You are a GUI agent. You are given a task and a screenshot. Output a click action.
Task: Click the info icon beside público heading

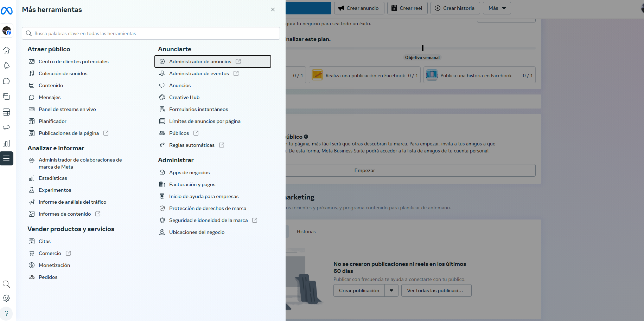[306, 137]
